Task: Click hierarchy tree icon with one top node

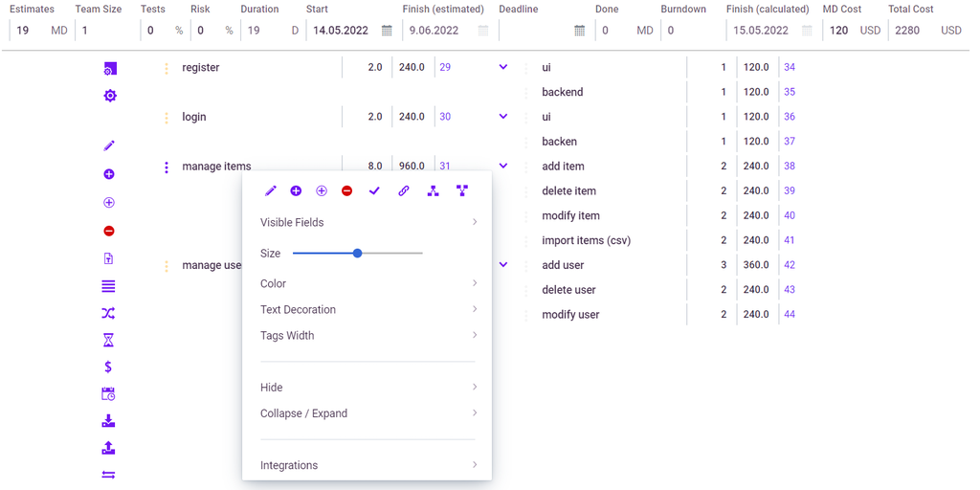Action: [434, 190]
